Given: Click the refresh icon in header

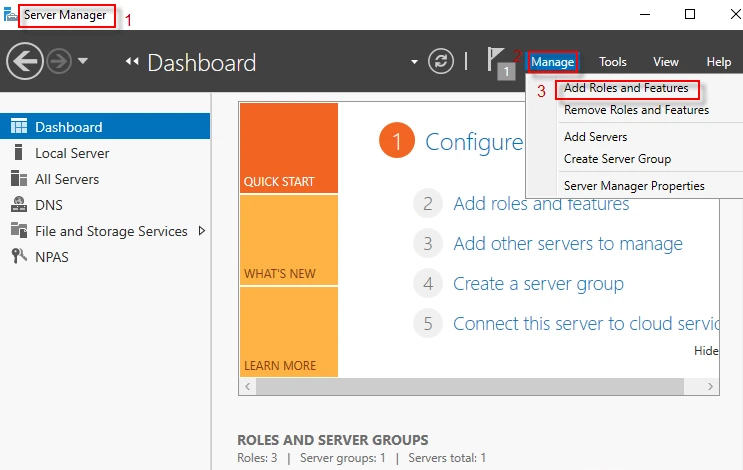Looking at the screenshot, I should pos(441,62).
